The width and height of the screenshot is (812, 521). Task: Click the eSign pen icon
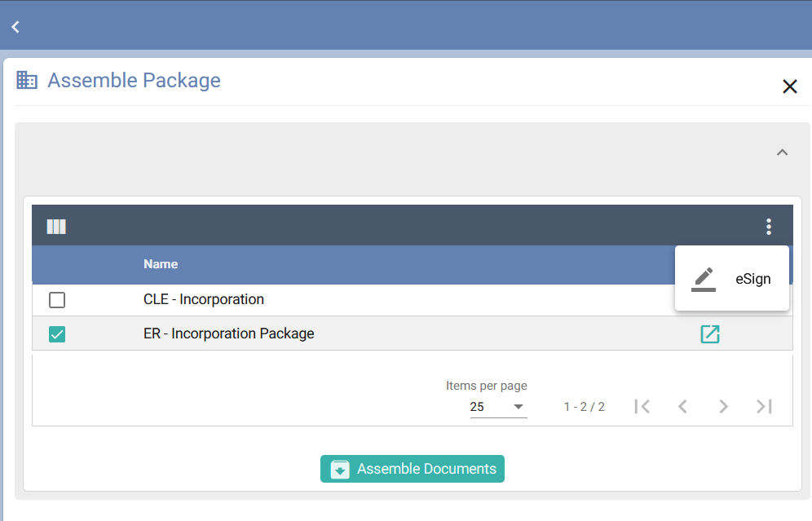pyautogui.click(x=703, y=279)
